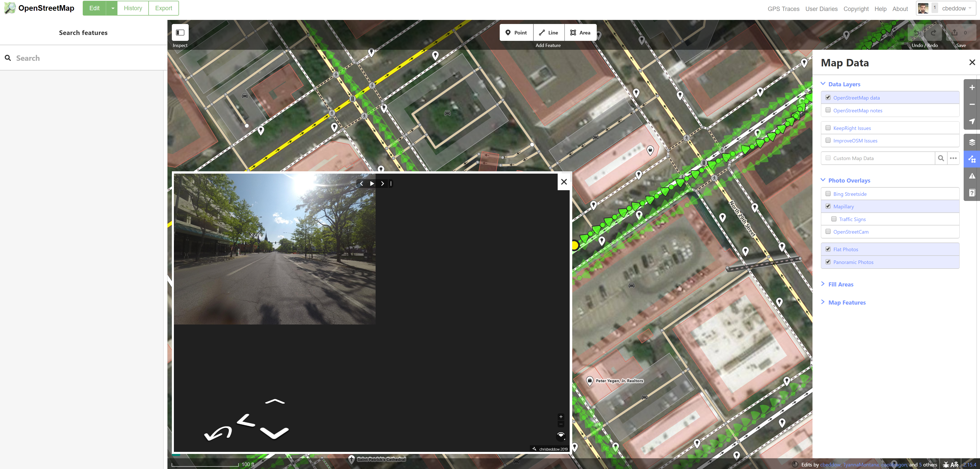The width and height of the screenshot is (980, 469).
Task: Open the Edit dropdown arrow
Action: pos(113,8)
